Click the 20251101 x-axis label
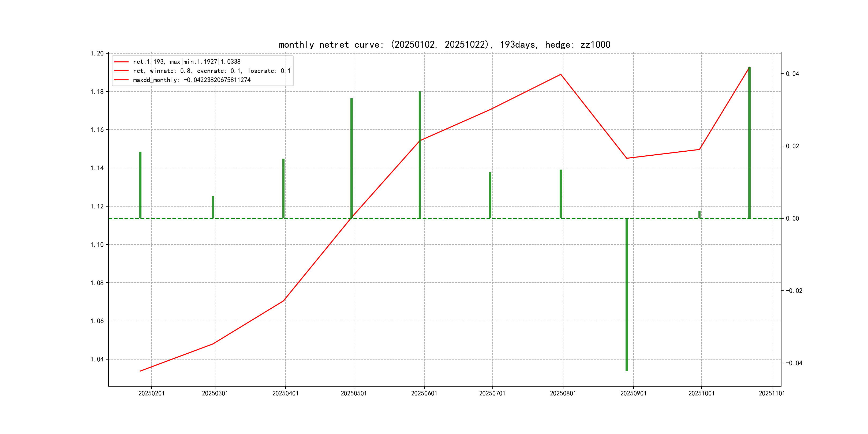 (772, 393)
